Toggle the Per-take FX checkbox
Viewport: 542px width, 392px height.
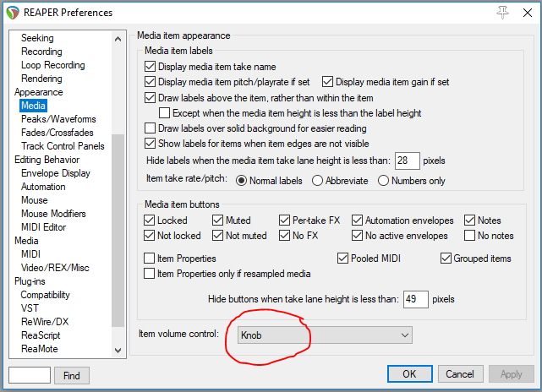(x=284, y=220)
